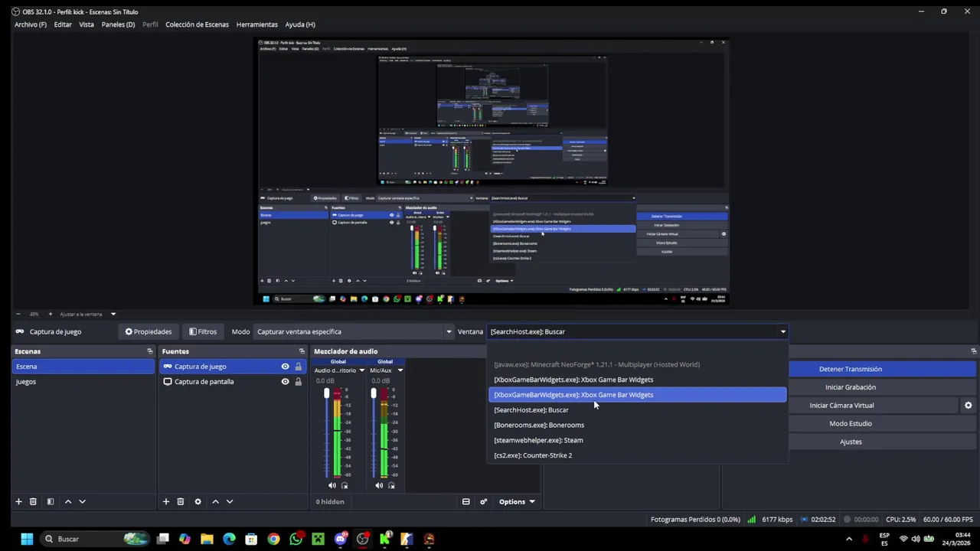The width and height of the screenshot is (980, 551).
Task: Move source up in Fuentes list
Action: 215,501
